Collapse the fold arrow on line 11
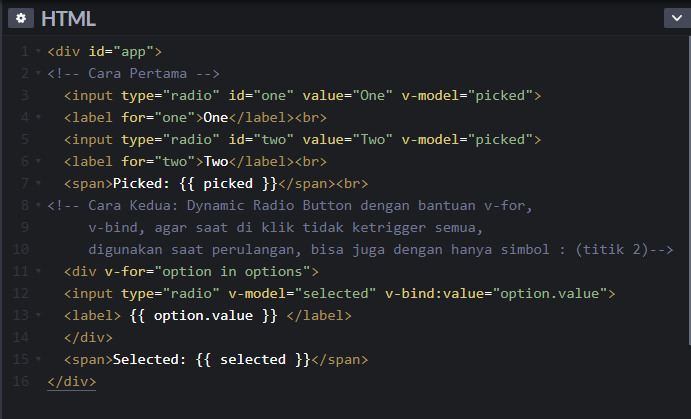This screenshot has width=691, height=419. [x=38, y=271]
